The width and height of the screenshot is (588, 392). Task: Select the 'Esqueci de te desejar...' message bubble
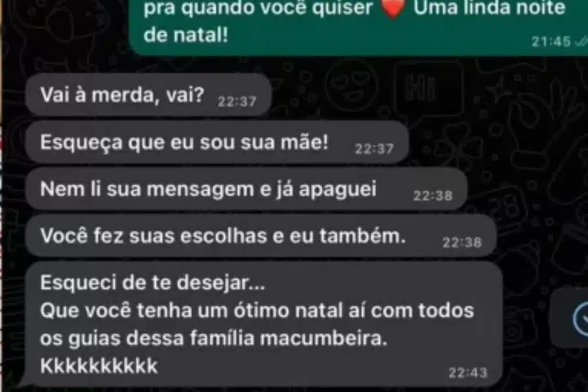(264, 324)
